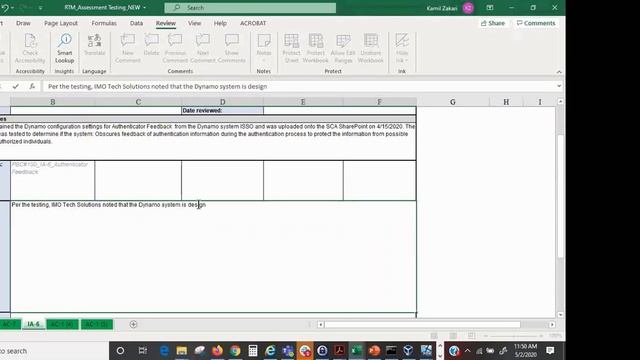Open the Smart Lookup tool

coord(64,49)
